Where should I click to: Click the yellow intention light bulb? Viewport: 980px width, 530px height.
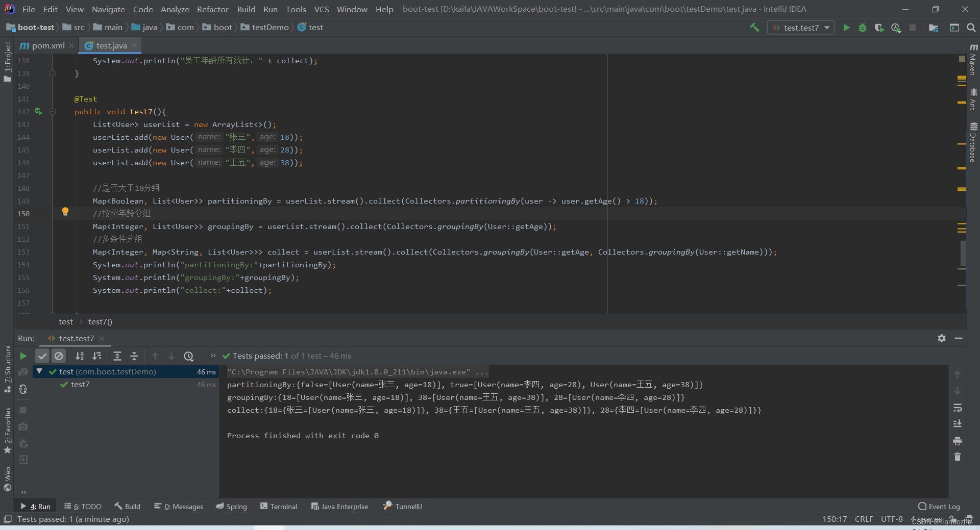[x=65, y=212]
